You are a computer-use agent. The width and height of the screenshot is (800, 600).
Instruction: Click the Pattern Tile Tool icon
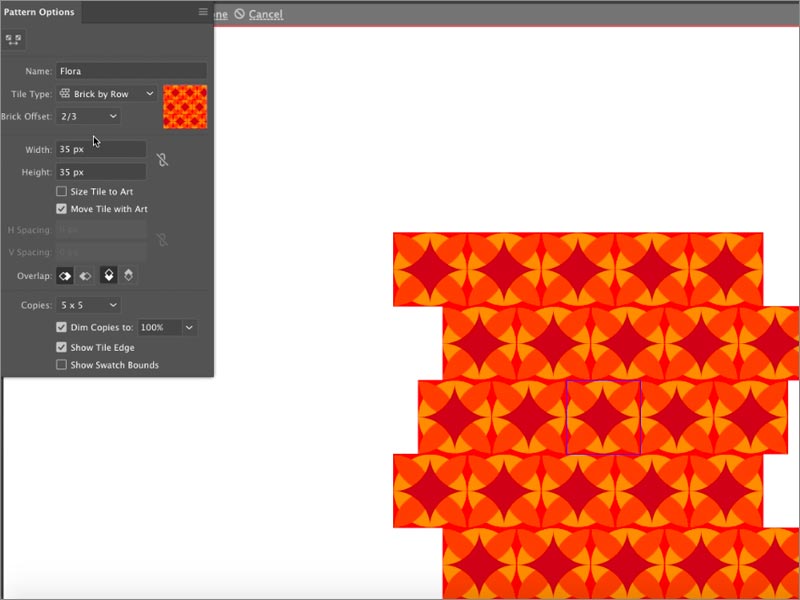[x=14, y=40]
